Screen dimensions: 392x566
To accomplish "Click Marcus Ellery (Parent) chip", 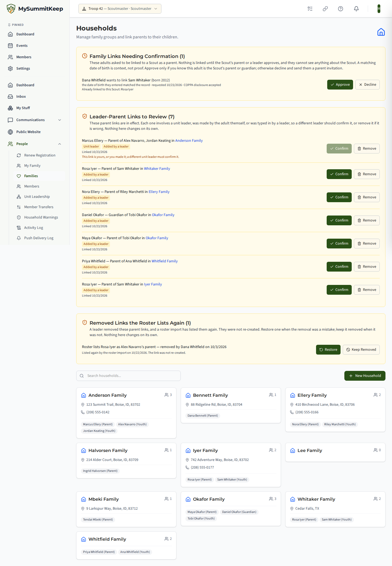I will (x=98, y=424).
